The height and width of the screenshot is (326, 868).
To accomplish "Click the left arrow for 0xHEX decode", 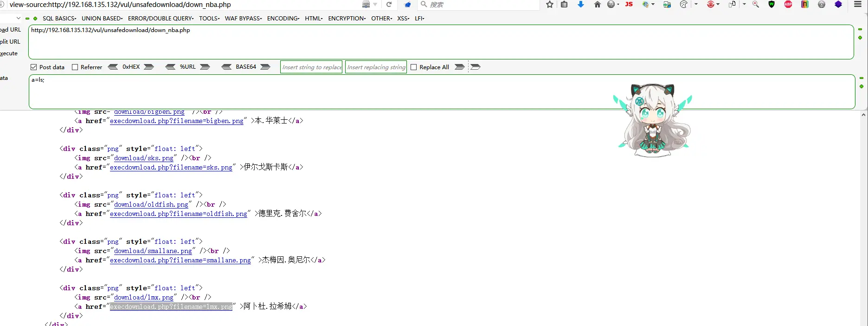I will [113, 67].
